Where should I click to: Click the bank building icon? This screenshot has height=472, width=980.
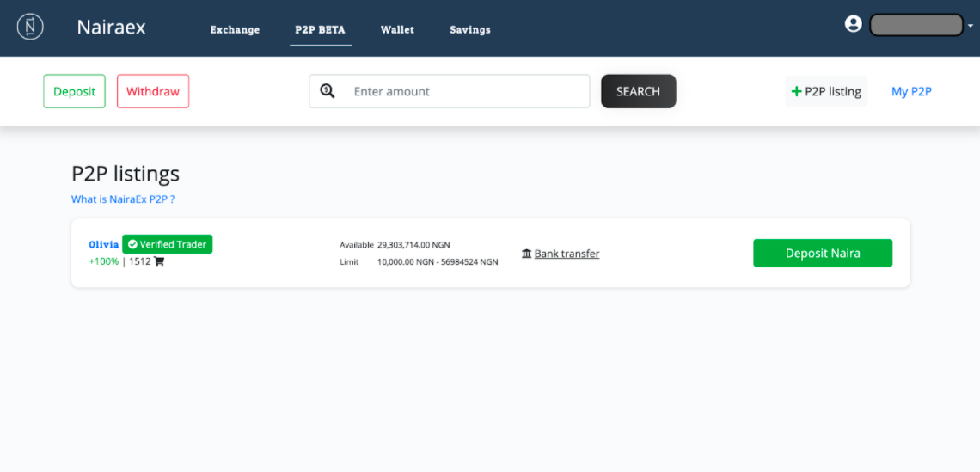click(526, 254)
